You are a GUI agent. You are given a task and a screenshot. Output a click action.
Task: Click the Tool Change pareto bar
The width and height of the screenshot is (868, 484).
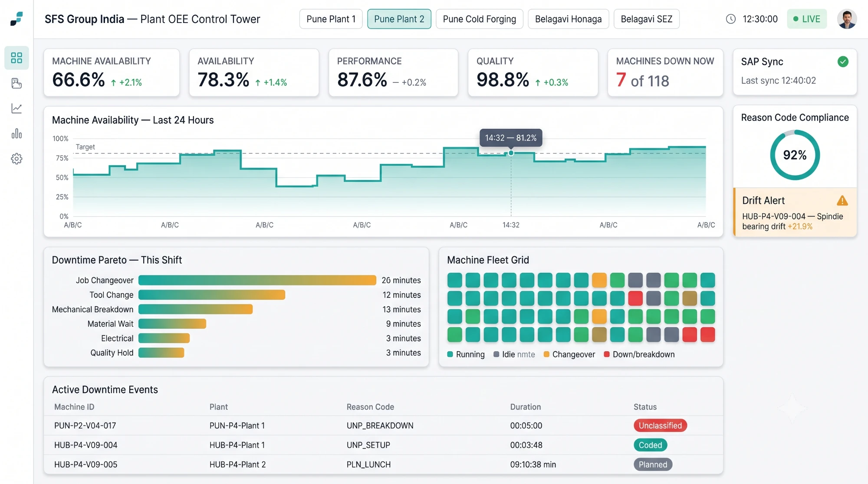[212, 295]
